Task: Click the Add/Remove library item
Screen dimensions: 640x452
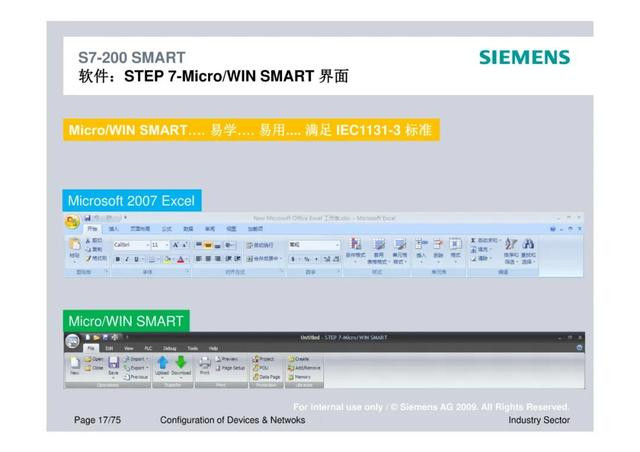Action: tap(304, 368)
